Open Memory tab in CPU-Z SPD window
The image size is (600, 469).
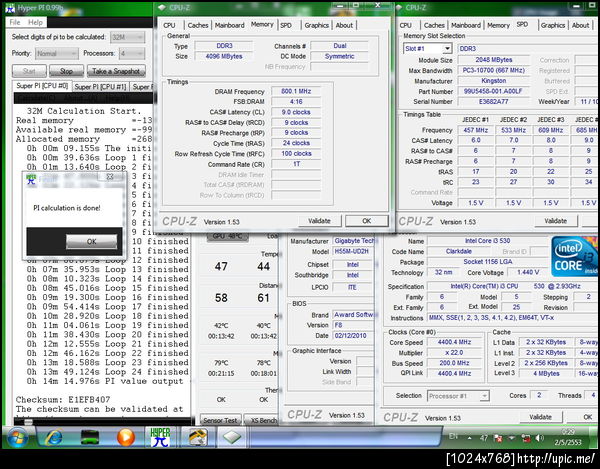tap(498, 25)
